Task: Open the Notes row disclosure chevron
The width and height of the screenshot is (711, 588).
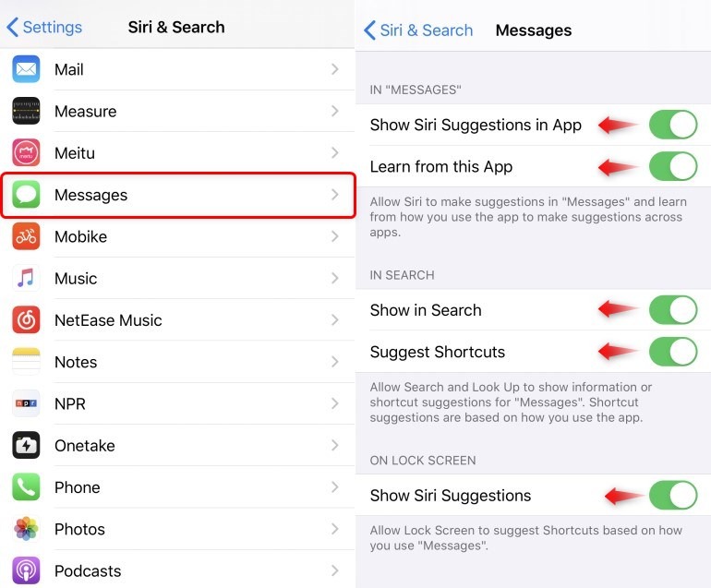Action: 334,361
